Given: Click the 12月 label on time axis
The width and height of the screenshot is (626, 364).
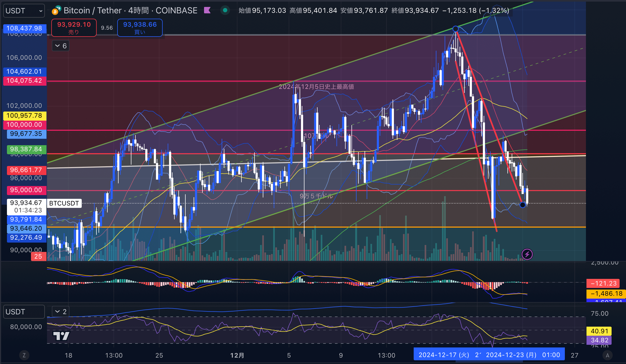Looking at the screenshot, I should point(237,355).
